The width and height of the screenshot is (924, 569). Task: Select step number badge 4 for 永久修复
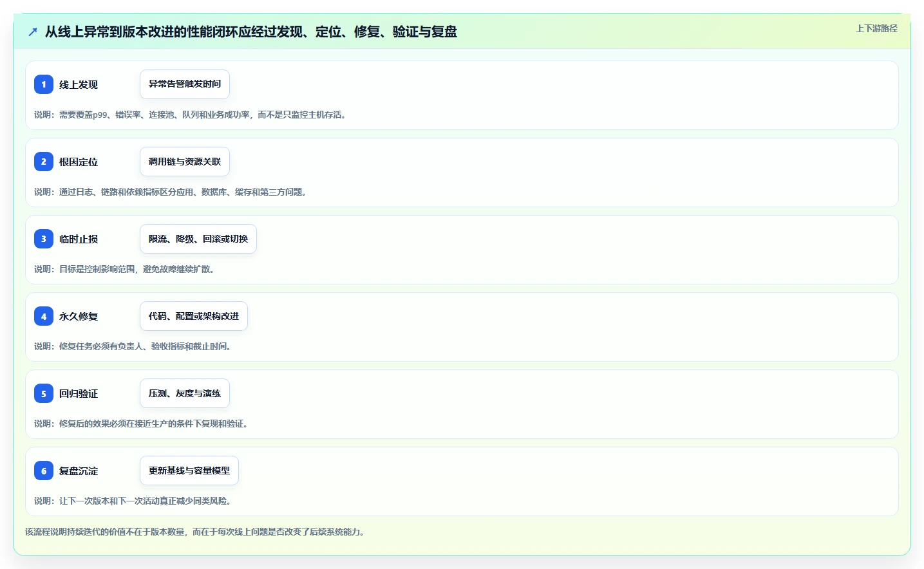point(44,316)
